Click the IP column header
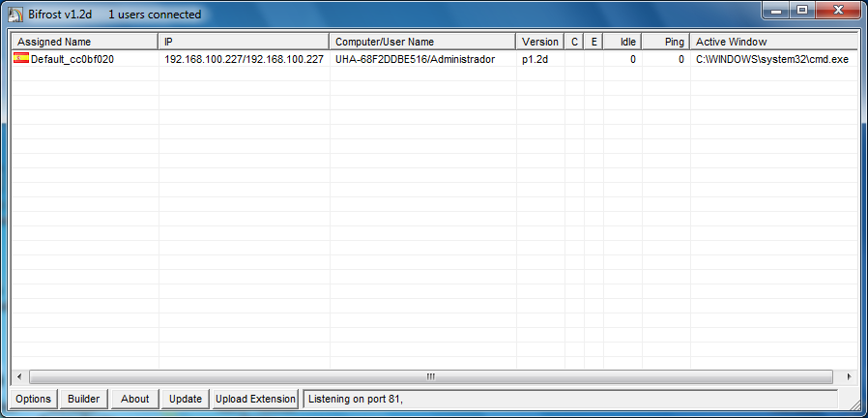The image size is (868, 418). [244, 42]
